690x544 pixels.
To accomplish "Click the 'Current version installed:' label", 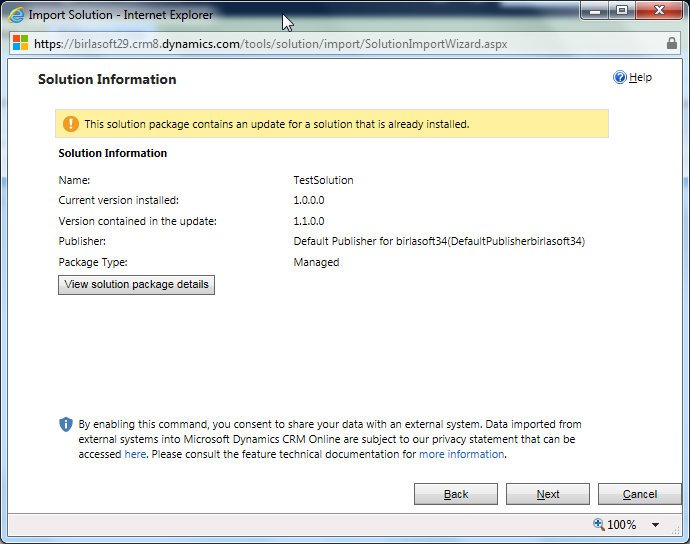I will tap(119, 200).
